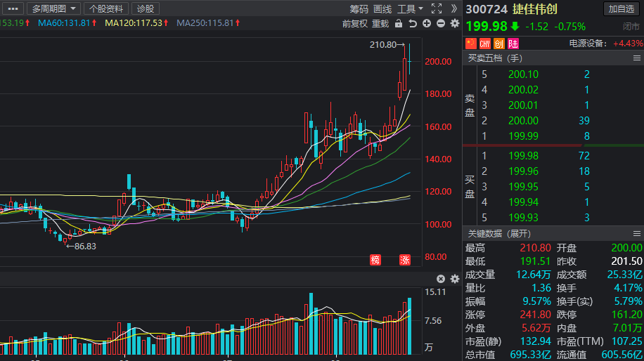Click the 涨停 241.80 value

(535, 315)
